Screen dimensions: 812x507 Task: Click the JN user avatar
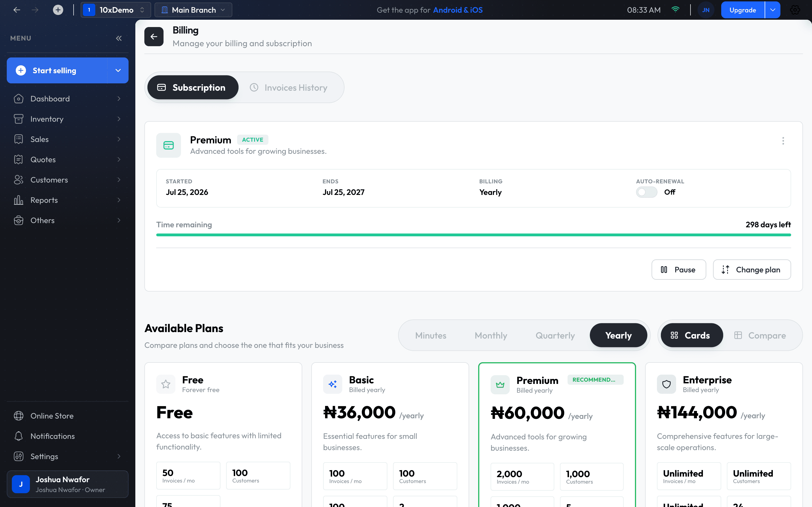click(x=706, y=10)
